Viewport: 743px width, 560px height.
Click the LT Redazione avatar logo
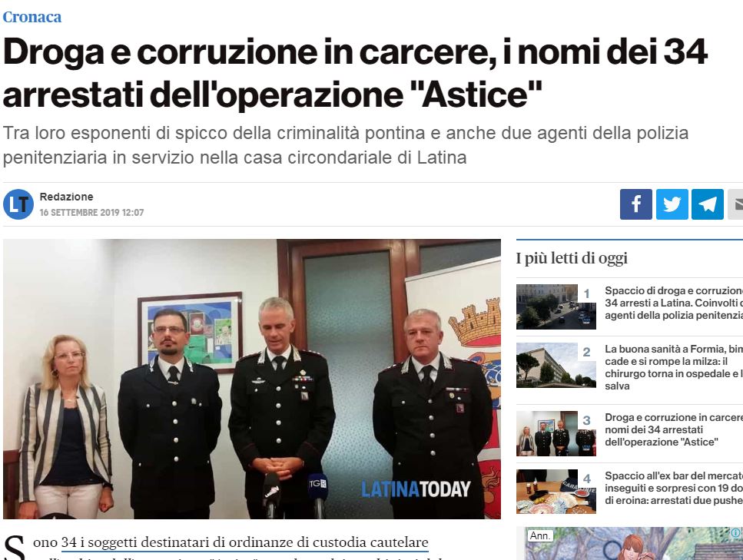pyautogui.click(x=18, y=204)
